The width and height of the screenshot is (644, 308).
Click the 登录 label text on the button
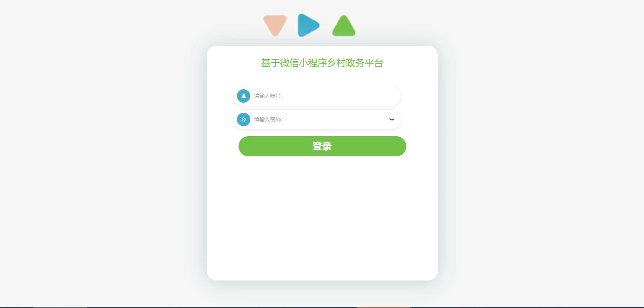click(x=322, y=146)
